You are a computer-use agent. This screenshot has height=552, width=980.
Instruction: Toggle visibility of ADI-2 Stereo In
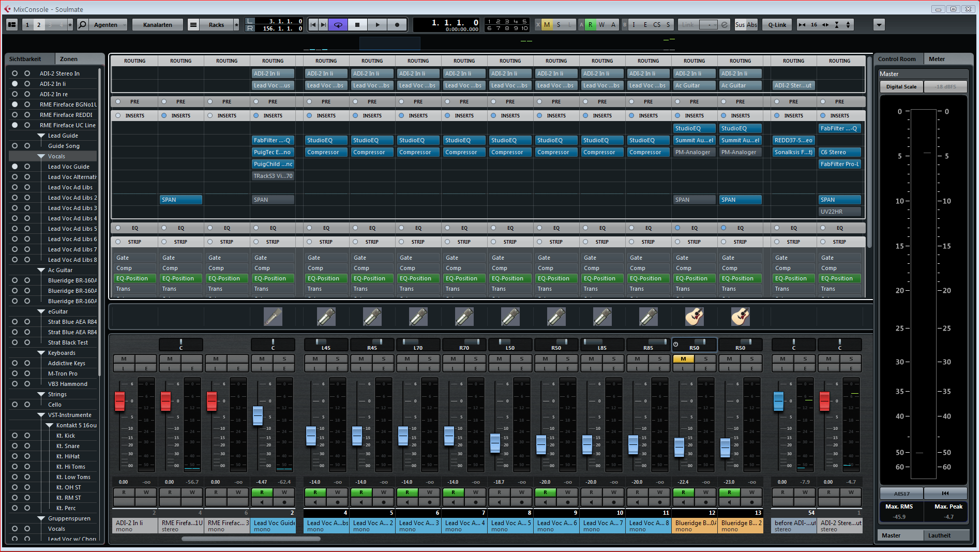[14, 73]
